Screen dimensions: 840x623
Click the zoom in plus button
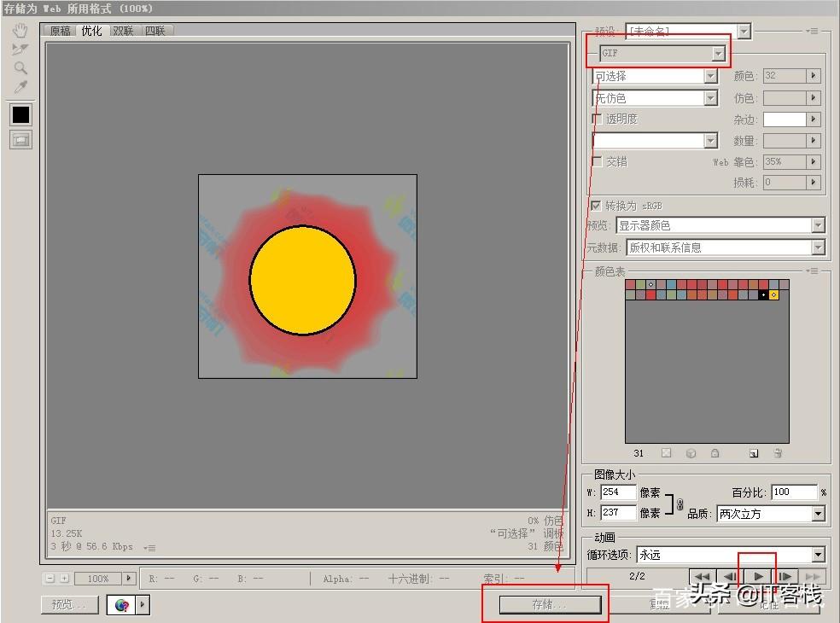click(64, 579)
